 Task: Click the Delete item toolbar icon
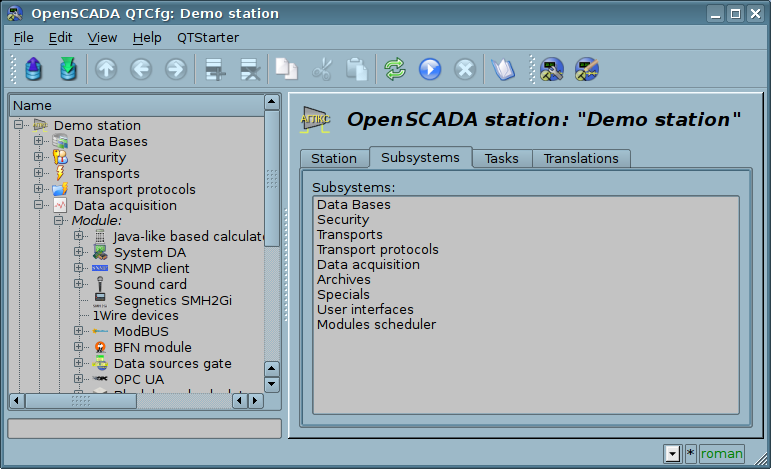[x=250, y=69]
